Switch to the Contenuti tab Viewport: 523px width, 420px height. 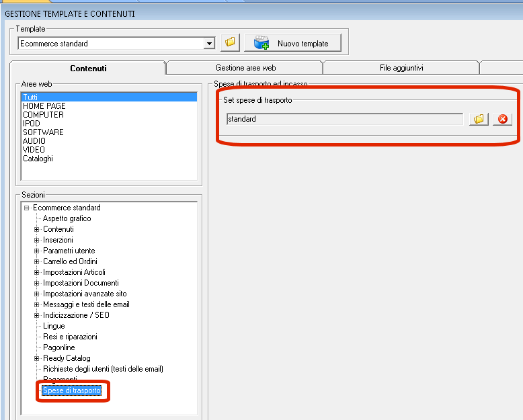pos(88,69)
